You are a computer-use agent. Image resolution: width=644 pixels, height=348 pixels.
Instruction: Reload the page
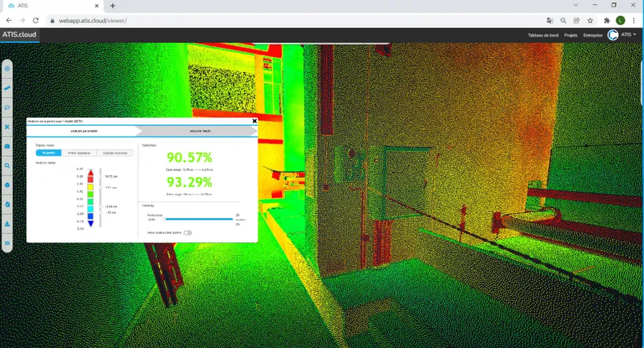click(36, 21)
